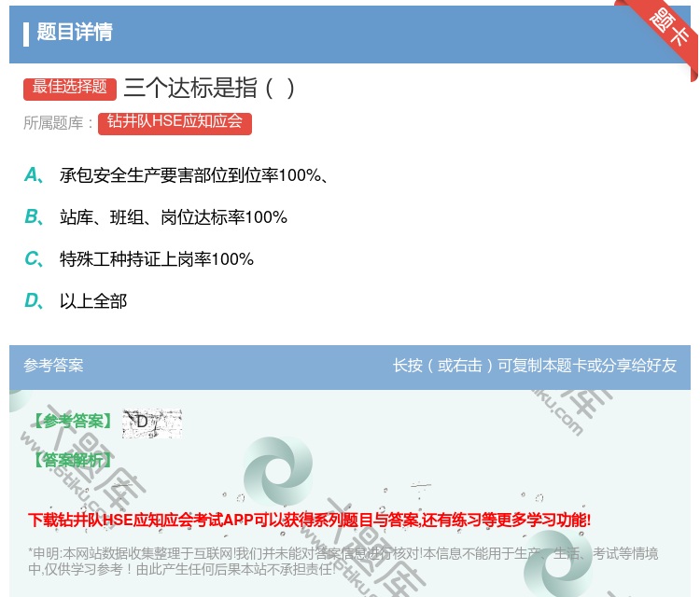Click the red APP download promotion text
Viewport: 700px width, 597px height.
pyautogui.click(x=309, y=520)
